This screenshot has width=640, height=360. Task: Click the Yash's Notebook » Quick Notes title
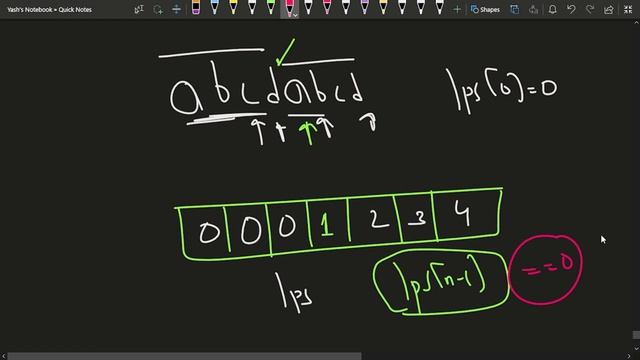pyautogui.click(x=49, y=9)
